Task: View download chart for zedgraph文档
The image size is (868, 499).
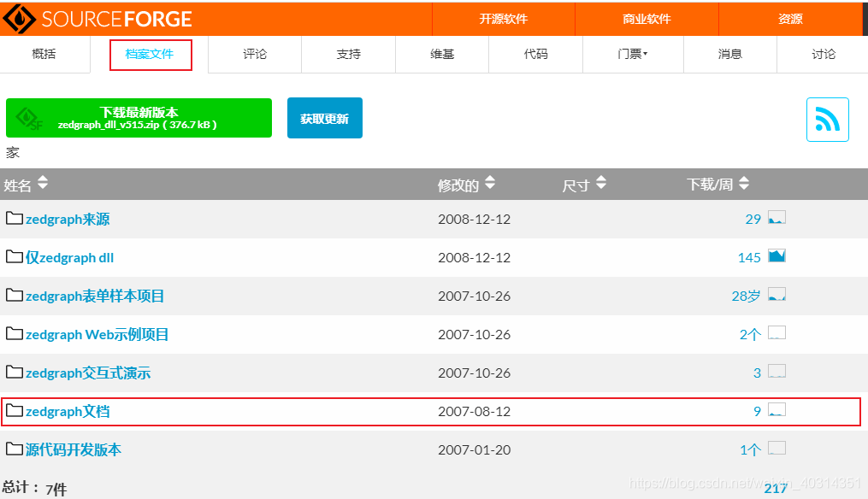Action: click(776, 409)
